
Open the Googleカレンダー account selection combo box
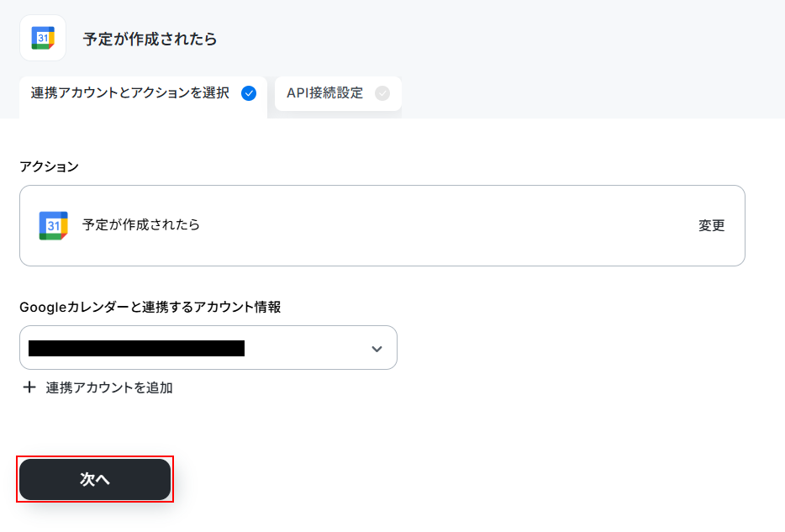click(208, 348)
